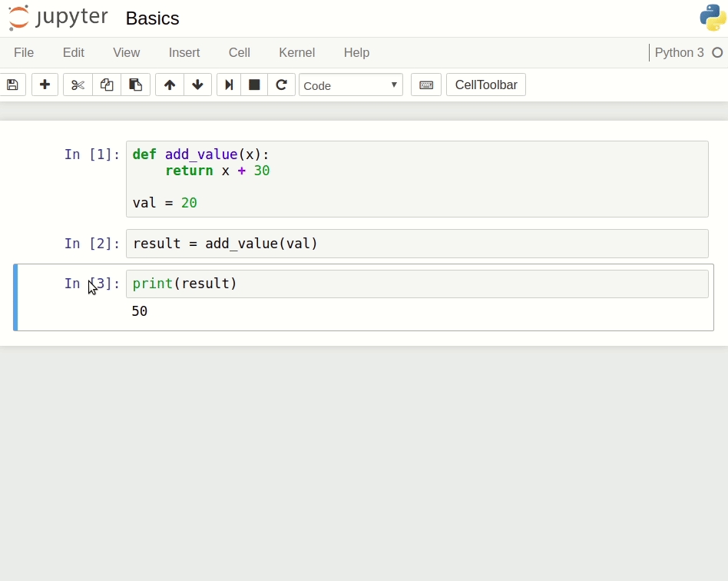Viewport: 728px width, 581px height.
Task: Cut selected cell with scissors icon
Action: pyautogui.click(x=78, y=85)
